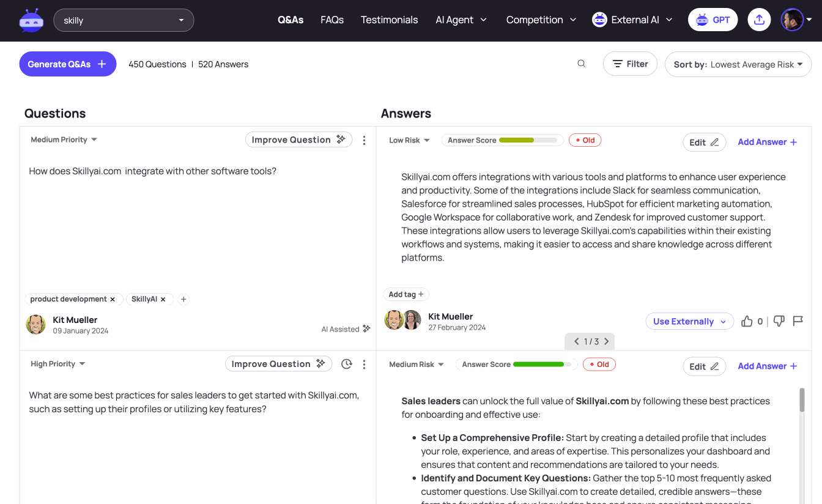Edit the Medium Risk answer
The image size is (822, 504).
click(x=704, y=366)
